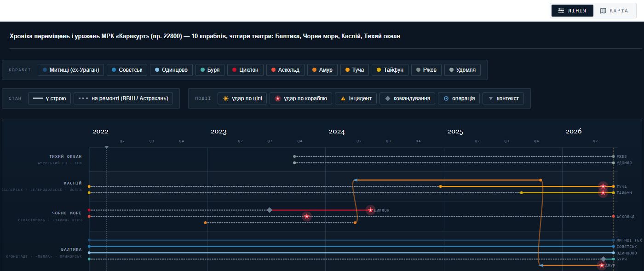The width and height of the screenshot is (644, 271).
Task: Click the command diamond on БУРЯ line
Action: tap(604, 259)
